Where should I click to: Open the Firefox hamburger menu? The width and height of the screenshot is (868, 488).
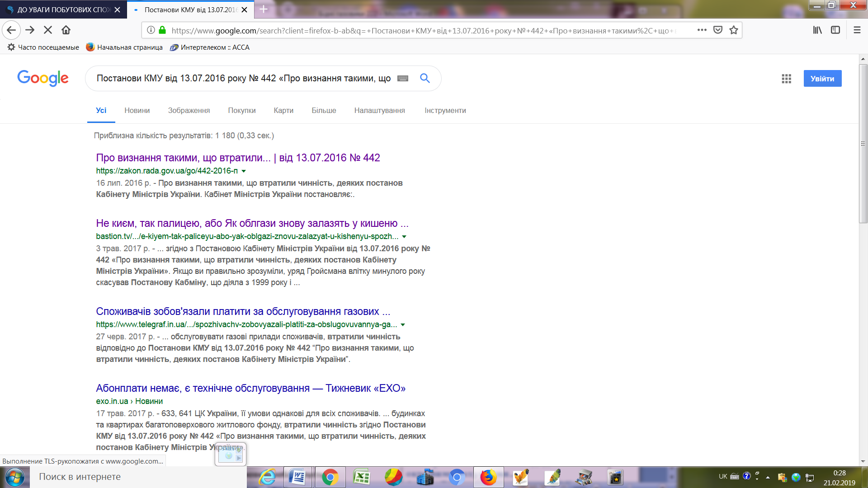(857, 30)
